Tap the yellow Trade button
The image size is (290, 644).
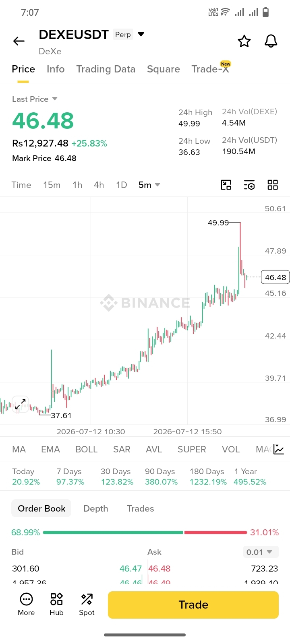click(193, 605)
